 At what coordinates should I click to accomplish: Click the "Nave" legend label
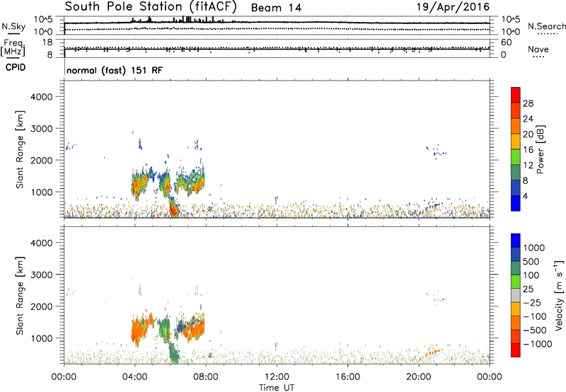(538, 49)
